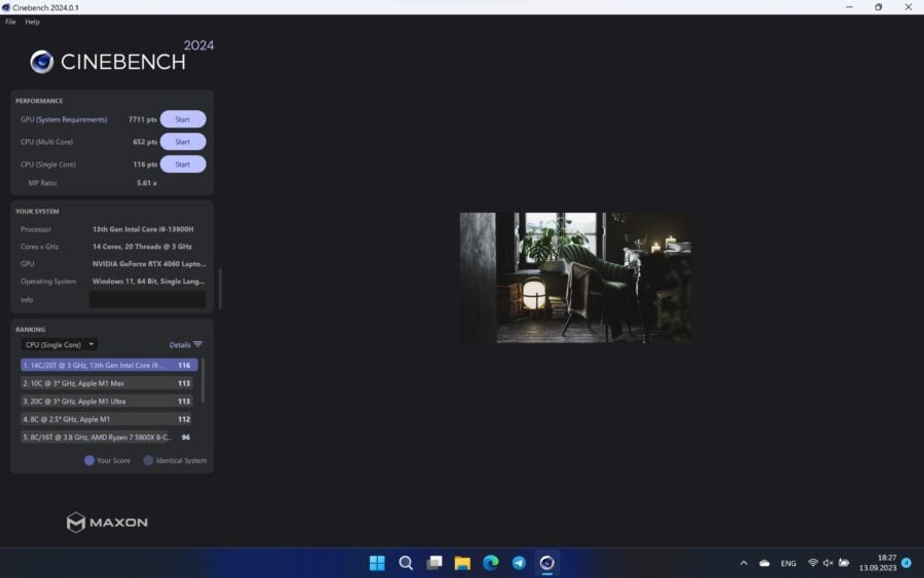Click the Info input field
The image size is (924, 578).
tap(147, 299)
